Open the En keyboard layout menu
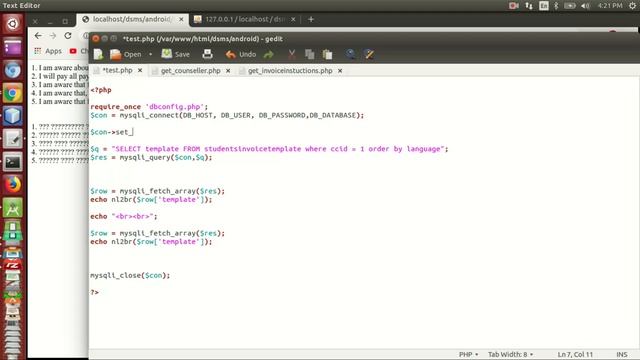The image size is (640, 360). click(544, 6)
